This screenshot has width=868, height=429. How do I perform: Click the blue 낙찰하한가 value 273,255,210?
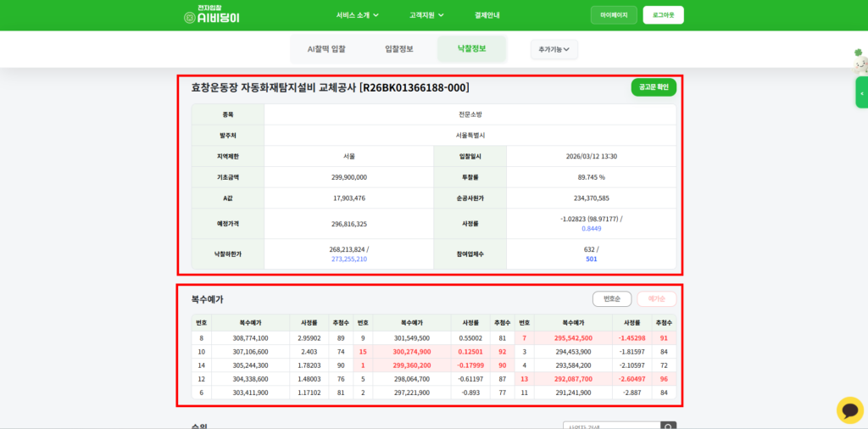point(348,259)
